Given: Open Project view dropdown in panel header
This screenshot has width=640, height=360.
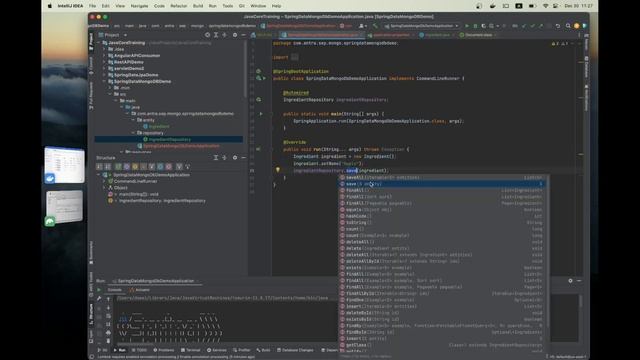Looking at the screenshot, I should click(112, 35).
